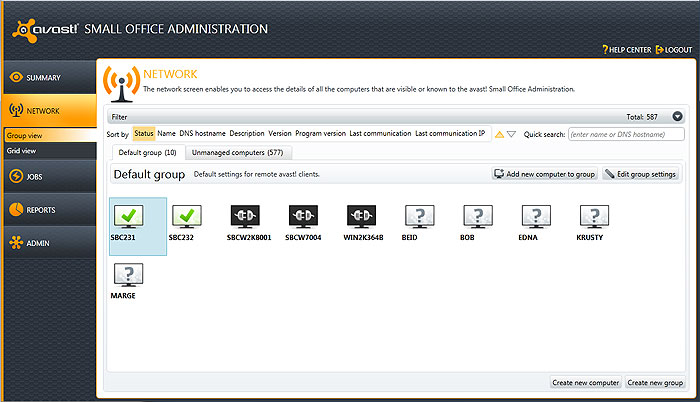Select the SBC231 computer icon

128,216
